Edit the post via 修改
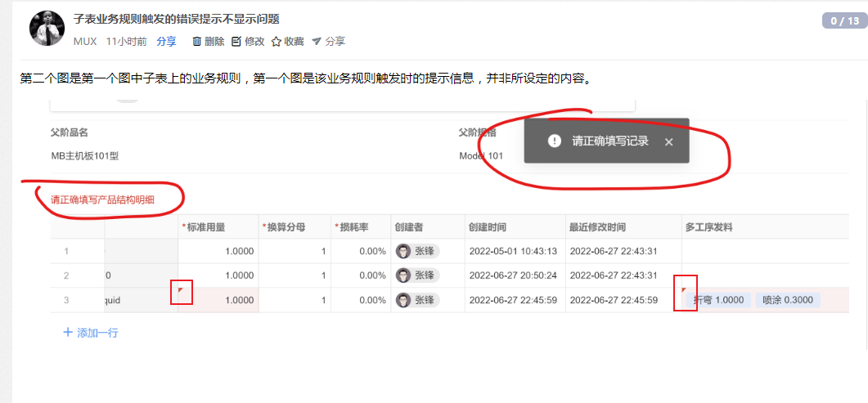Viewport: 868px width, 403px height. point(248,42)
